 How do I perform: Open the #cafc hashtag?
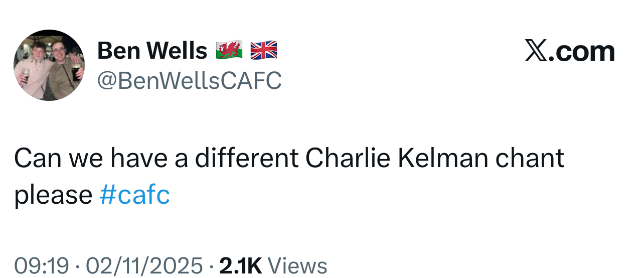(x=134, y=195)
